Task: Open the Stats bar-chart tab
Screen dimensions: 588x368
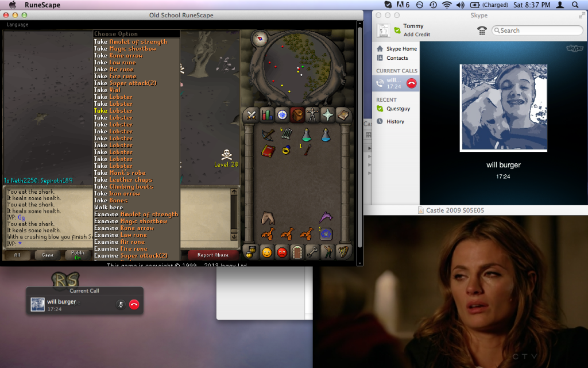Action: [x=266, y=114]
